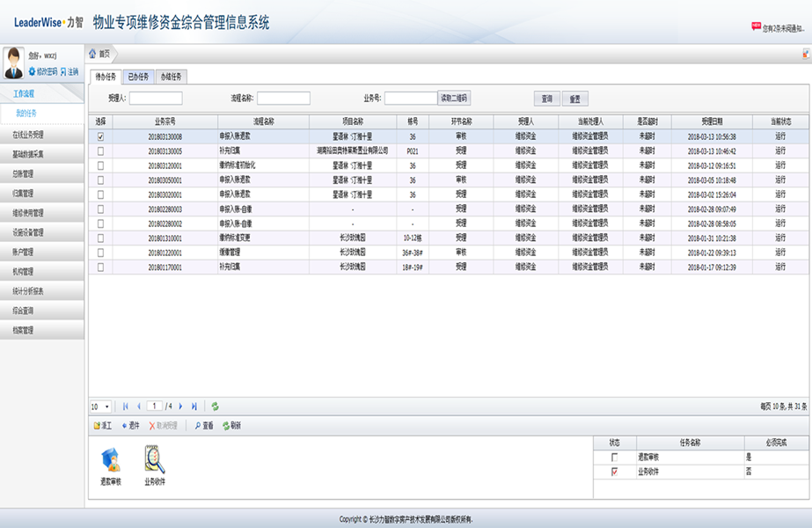Jump to the last page arrow
This screenshot has height=528, width=812.
point(194,407)
